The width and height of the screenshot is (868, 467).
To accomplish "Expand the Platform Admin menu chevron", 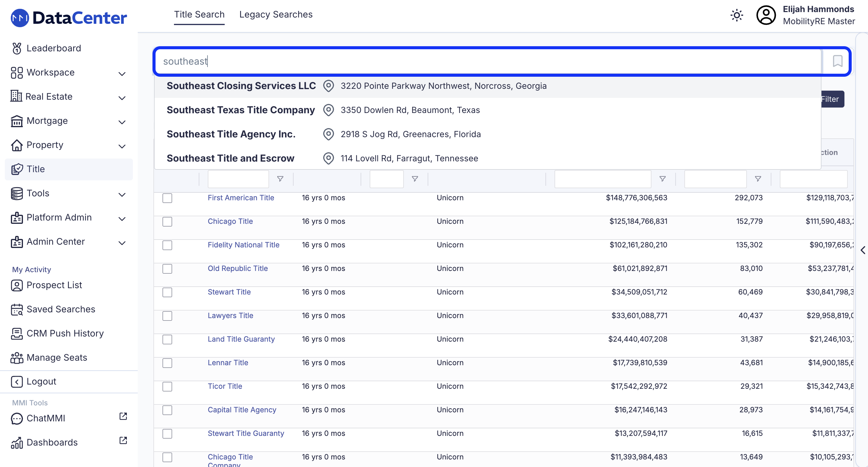I will 122,219.
